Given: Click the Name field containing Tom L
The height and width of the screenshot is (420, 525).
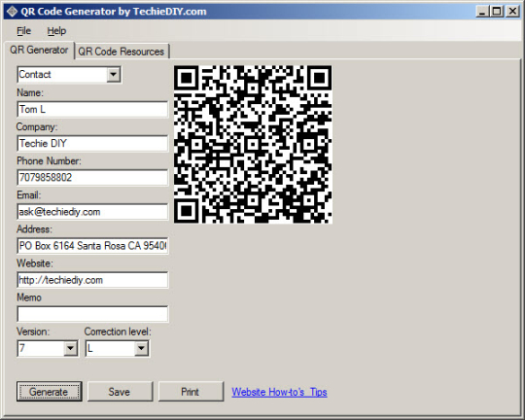Looking at the screenshot, I should (92, 109).
